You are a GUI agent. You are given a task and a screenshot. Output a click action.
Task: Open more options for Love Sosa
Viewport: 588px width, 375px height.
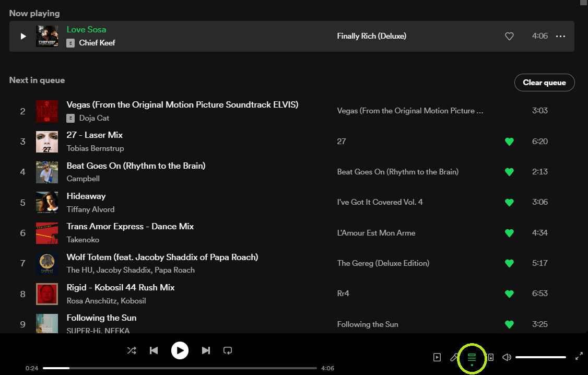tap(561, 37)
